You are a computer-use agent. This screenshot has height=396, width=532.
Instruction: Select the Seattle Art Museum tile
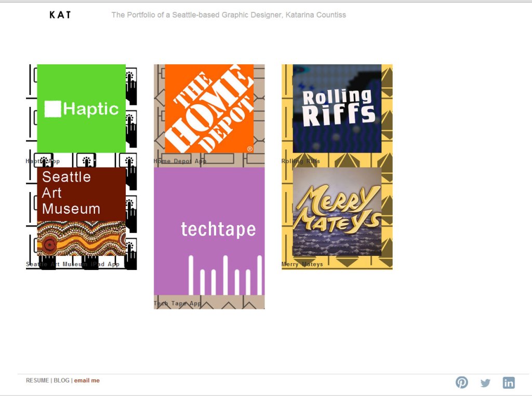click(81, 211)
